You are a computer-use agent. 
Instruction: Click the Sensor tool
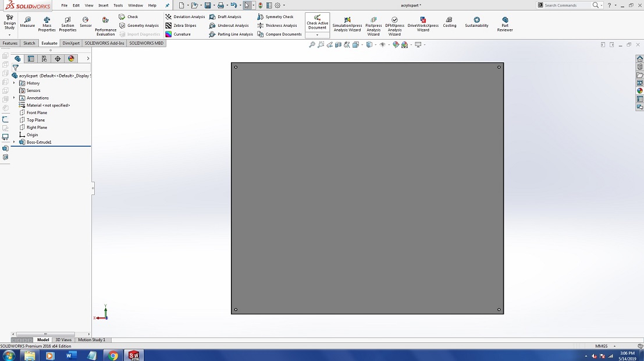click(x=86, y=22)
